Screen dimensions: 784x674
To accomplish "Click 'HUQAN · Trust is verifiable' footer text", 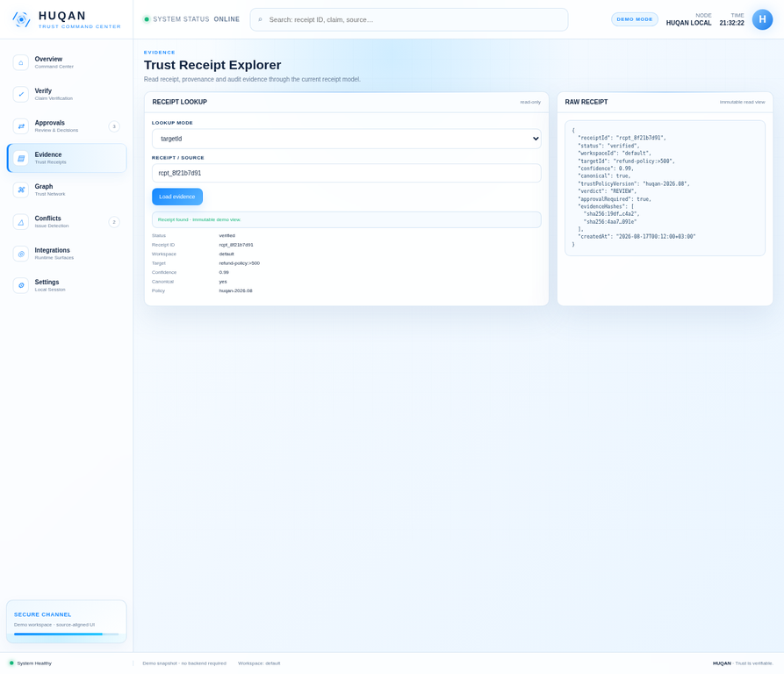I will pos(743,663).
